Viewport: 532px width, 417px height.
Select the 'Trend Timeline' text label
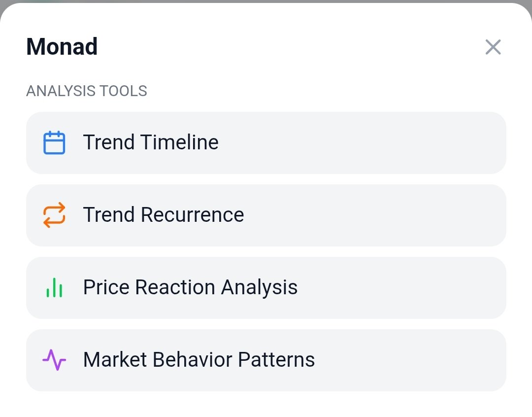coord(151,142)
